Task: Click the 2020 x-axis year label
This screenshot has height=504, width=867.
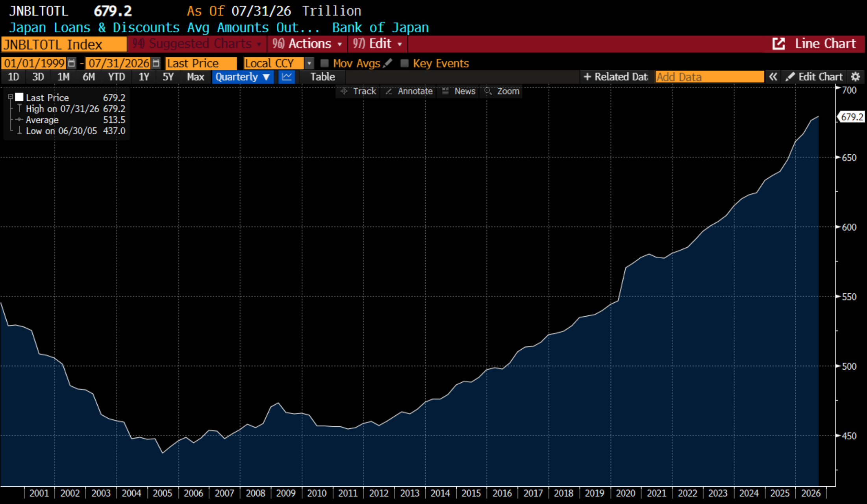Action: [626, 493]
